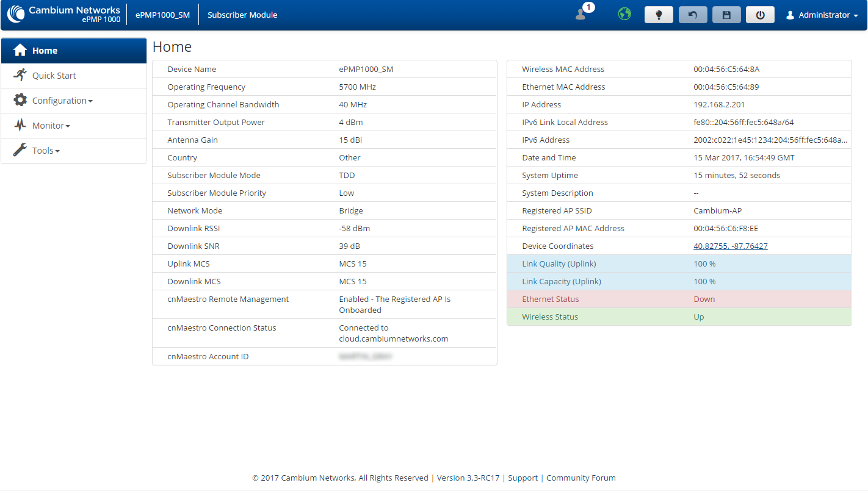Open the user notifications icon with badge
868x491 pixels.
click(x=584, y=12)
